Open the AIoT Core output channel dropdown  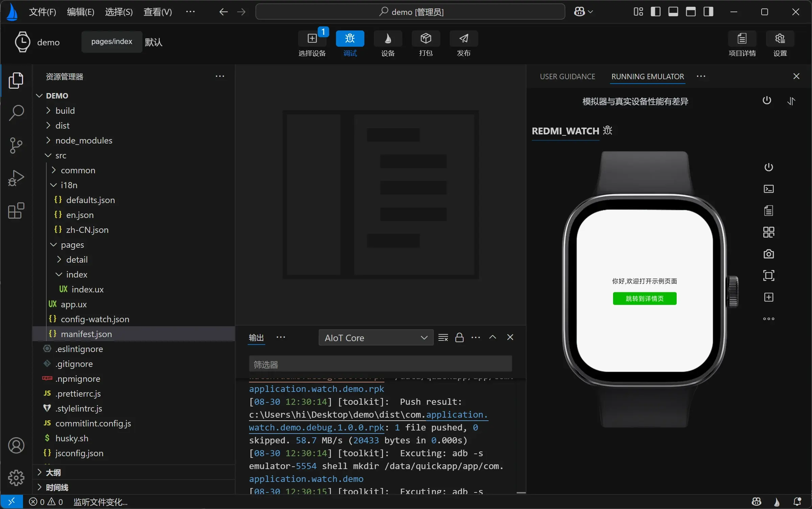coord(376,338)
